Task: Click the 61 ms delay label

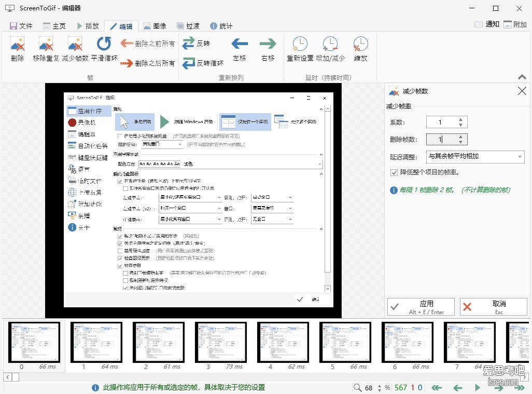Action: (172, 367)
